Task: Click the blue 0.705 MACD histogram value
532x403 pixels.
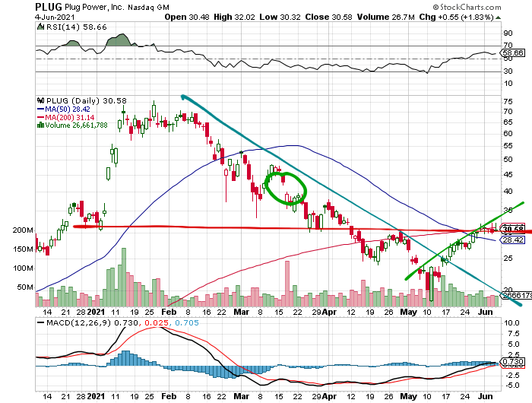Action: pyautogui.click(x=187, y=322)
